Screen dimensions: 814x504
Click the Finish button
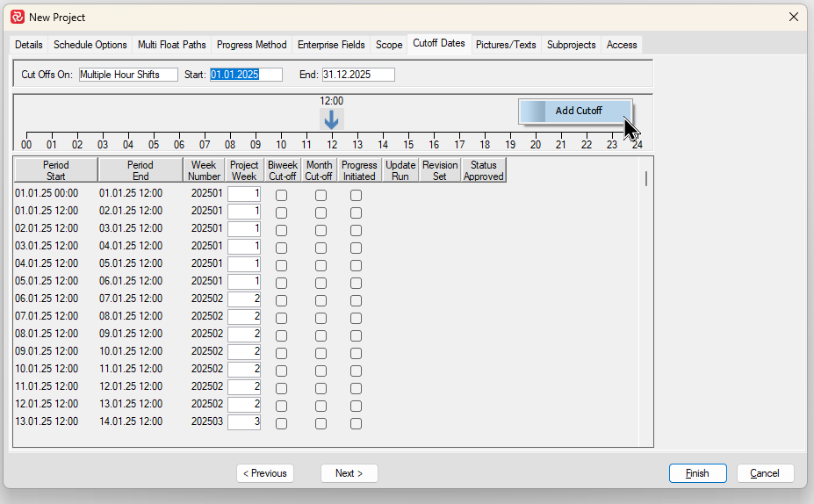697,473
